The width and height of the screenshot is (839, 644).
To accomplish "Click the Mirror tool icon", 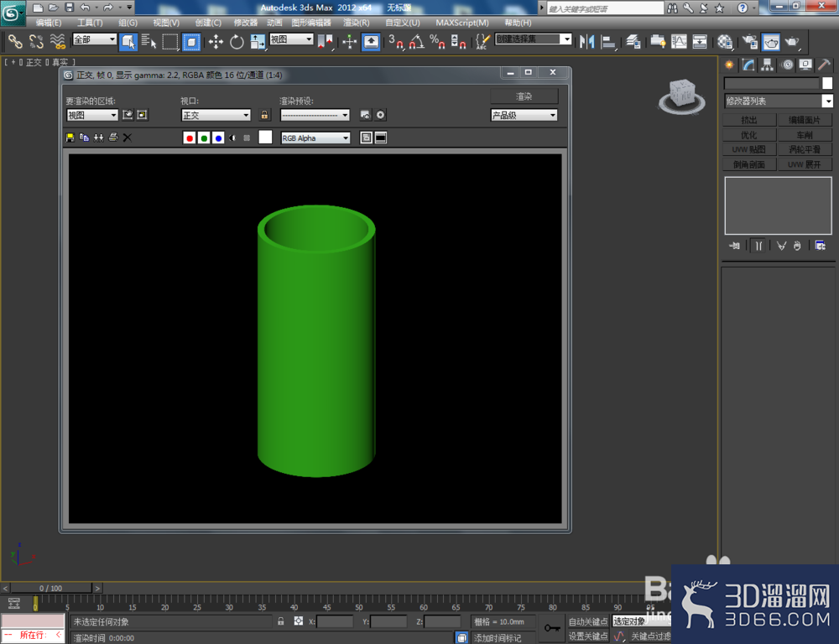I will (586, 42).
